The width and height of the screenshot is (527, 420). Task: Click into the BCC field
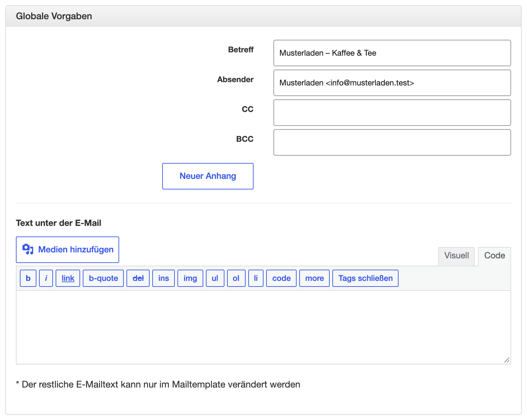392,142
